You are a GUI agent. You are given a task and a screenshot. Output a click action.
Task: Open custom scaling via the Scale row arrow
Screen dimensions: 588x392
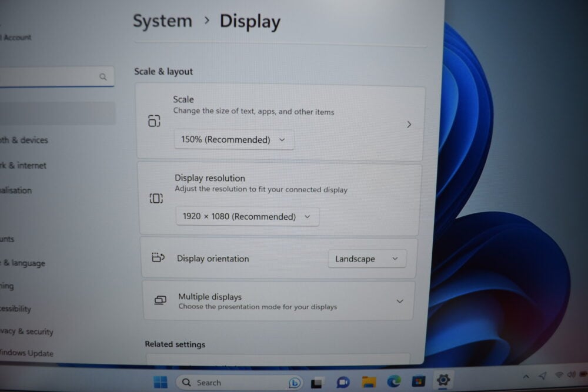pos(409,125)
